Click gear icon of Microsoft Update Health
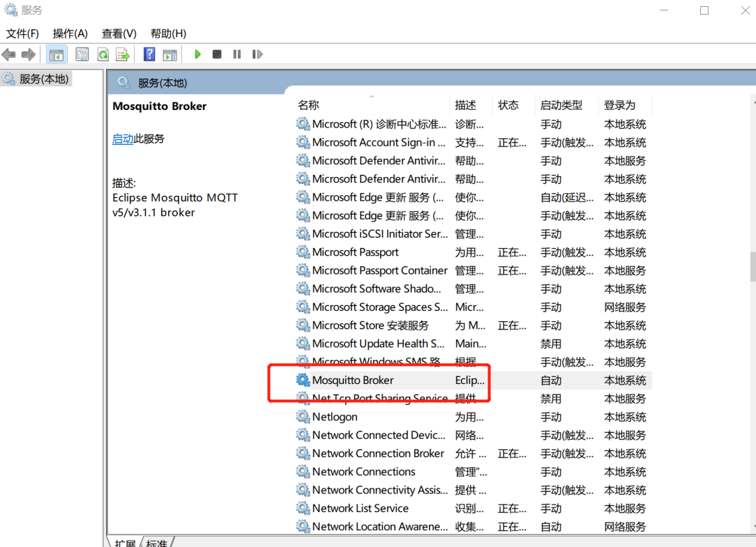 point(303,344)
